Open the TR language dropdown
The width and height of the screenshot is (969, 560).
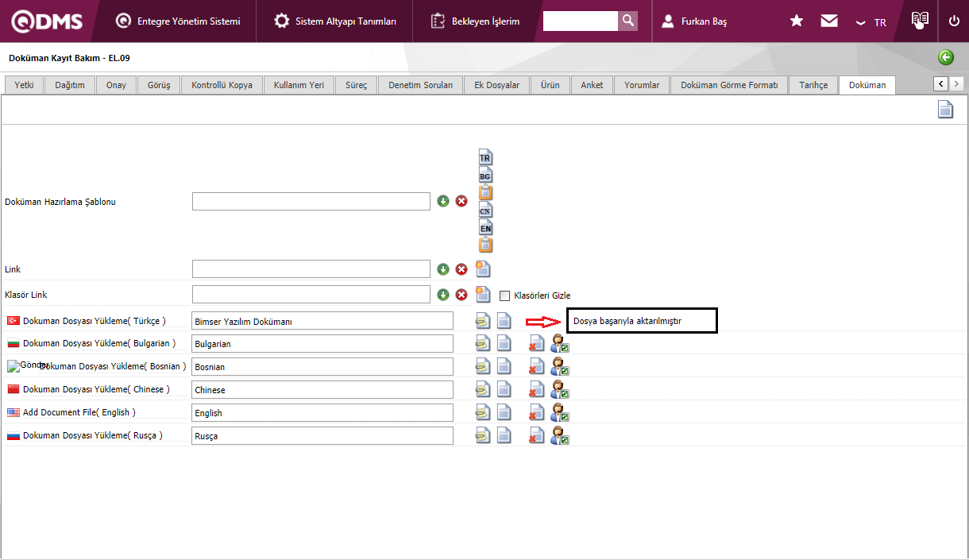click(871, 22)
